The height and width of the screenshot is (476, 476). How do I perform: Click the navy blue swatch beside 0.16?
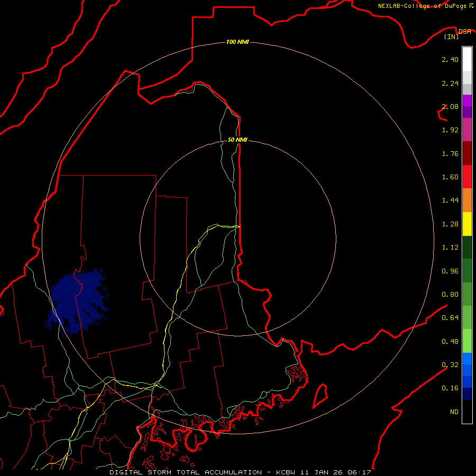pos(467,394)
